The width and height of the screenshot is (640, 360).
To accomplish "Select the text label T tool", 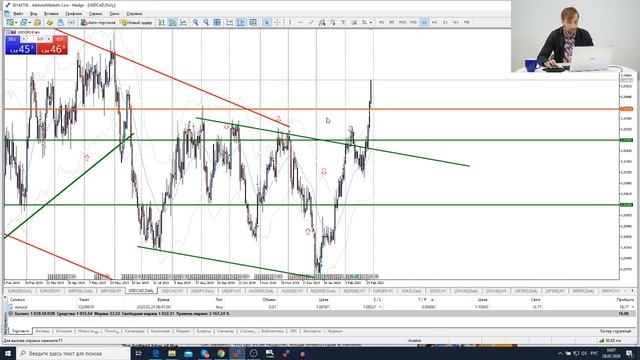I will tap(343, 22).
